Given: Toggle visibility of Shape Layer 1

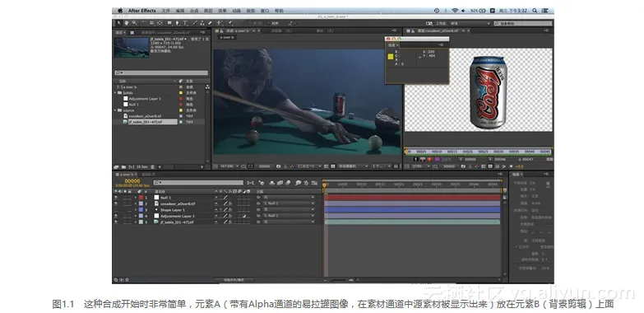Looking at the screenshot, I should click(116, 210).
